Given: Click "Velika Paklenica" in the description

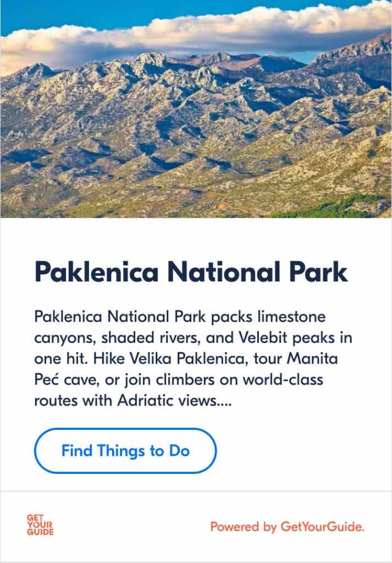Looking at the screenshot, I should [182, 359].
